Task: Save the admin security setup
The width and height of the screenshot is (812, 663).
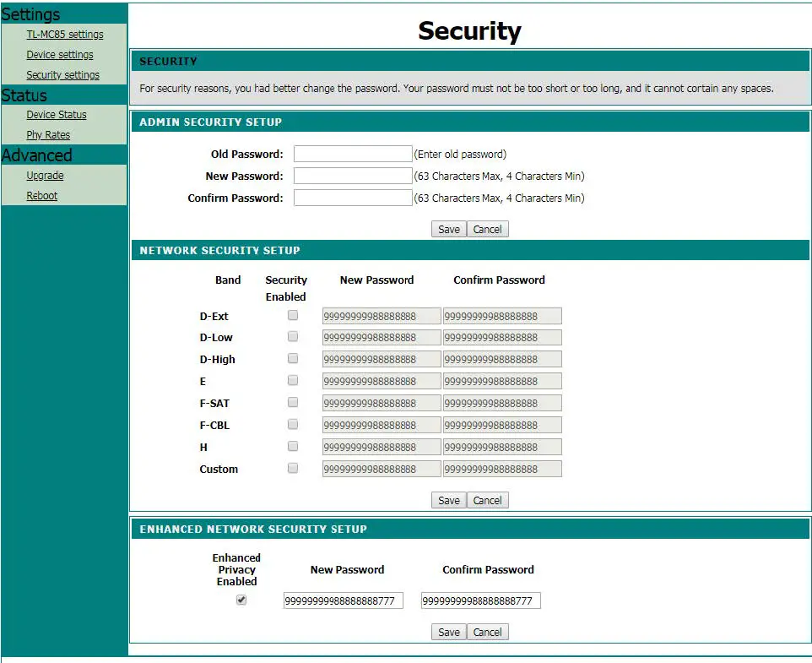Action: (x=448, y=229)
